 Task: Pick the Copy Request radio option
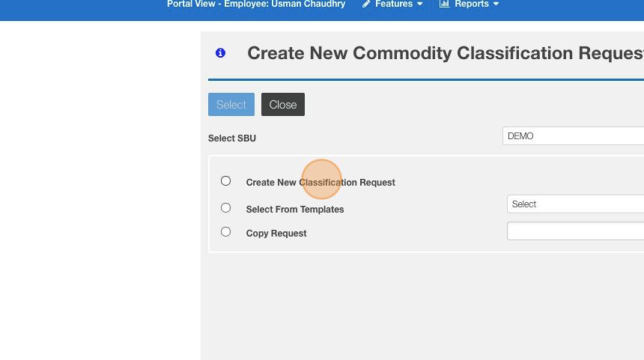[x=225, y=232]
